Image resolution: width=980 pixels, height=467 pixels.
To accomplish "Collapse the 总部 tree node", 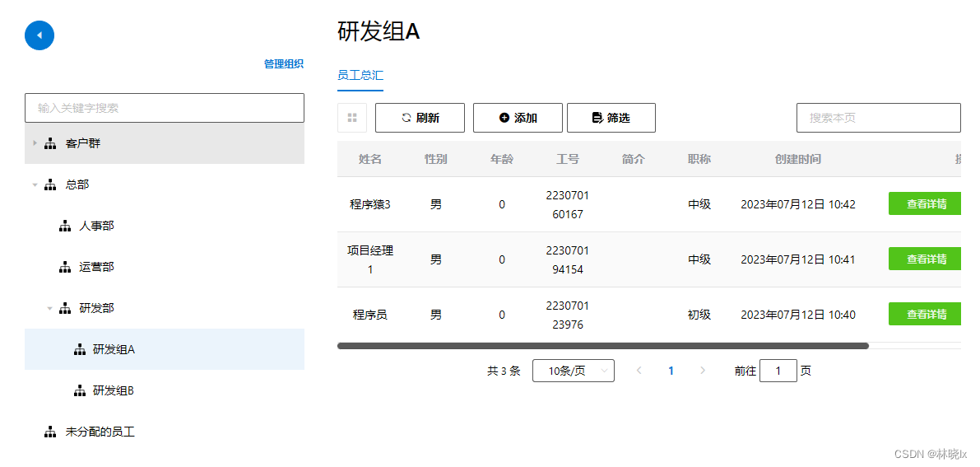I will (35, 184).
